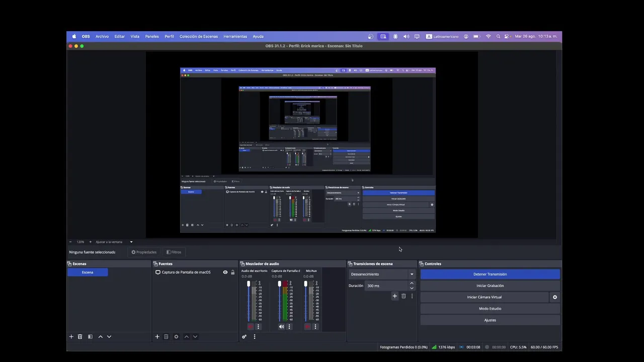644x362 pixels.
Task: Open the Colección de Escenas menu
Action: pyautogui.click(x=199, y=36)
